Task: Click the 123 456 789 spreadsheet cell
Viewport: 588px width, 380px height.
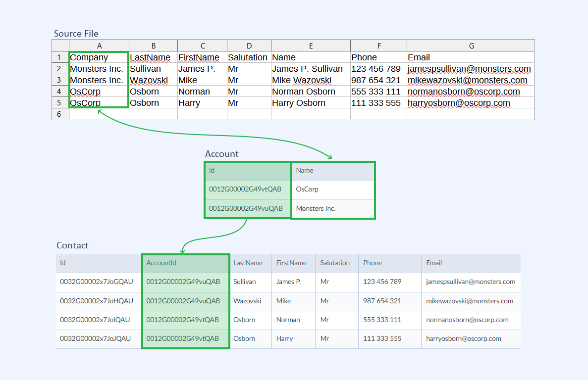Action: point(379,69)
